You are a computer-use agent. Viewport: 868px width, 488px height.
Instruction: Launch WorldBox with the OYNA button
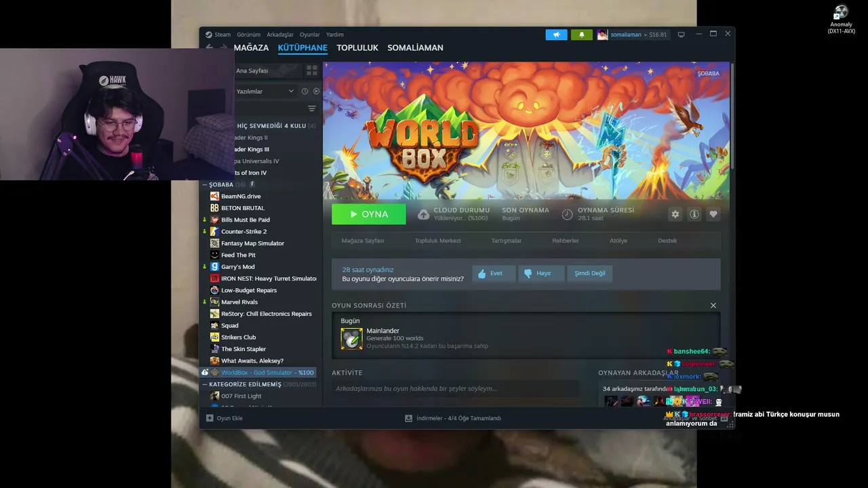click(369, 214)
